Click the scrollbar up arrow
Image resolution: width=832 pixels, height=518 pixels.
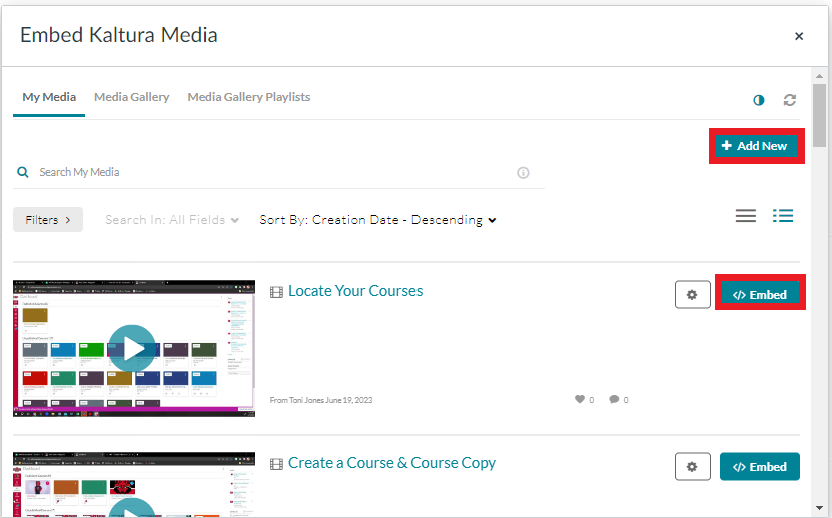click(x=820, y=75)
